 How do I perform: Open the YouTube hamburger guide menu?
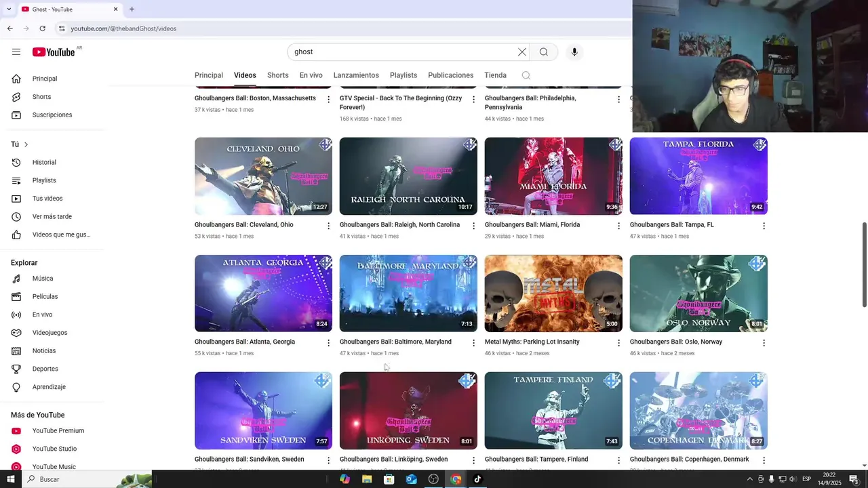pyautogui.click(x=16, y=52)
